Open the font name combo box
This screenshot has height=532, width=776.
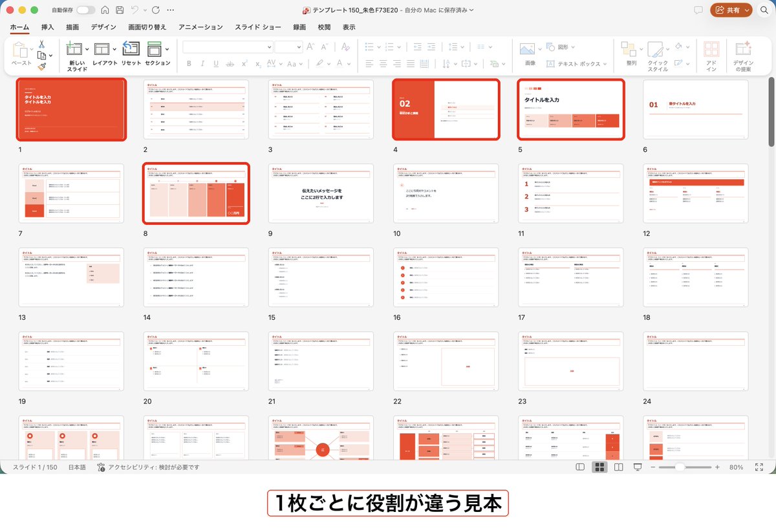228,47
